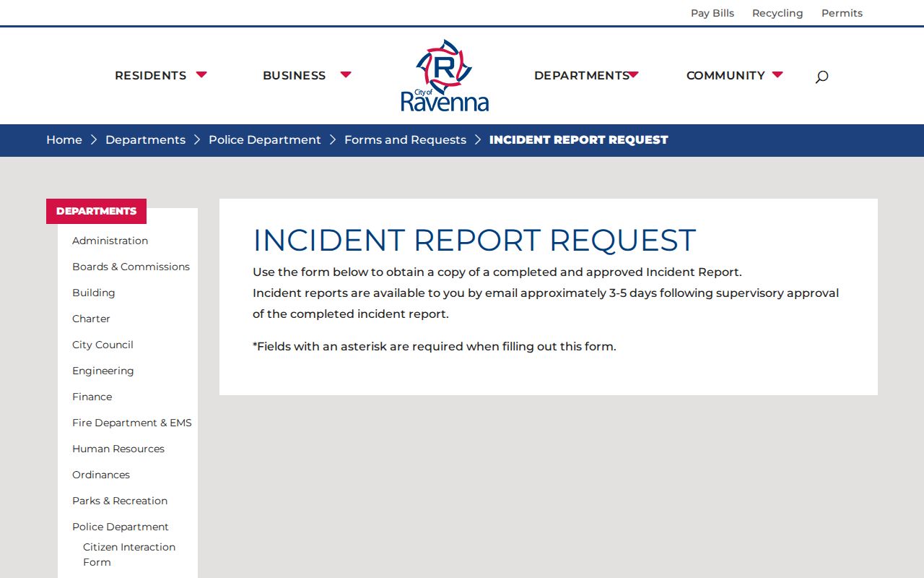Open the Business menu
Screen dimensions: 924x578
tap(294, 75)
